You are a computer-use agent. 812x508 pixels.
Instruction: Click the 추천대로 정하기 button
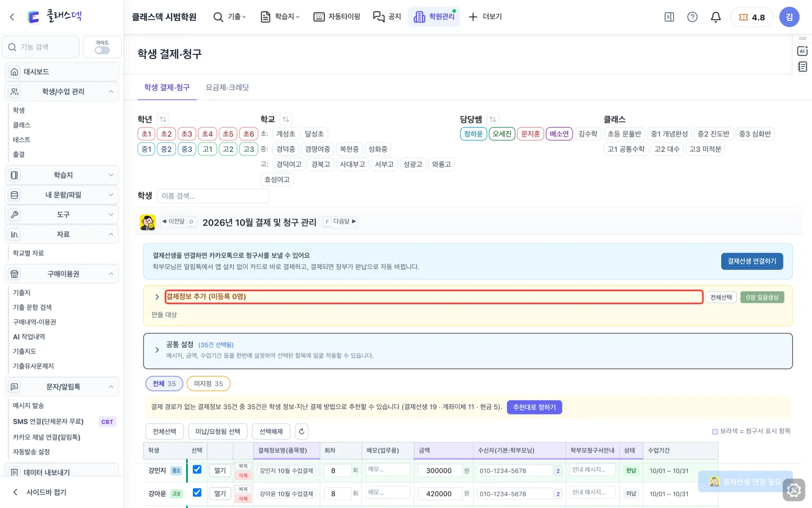[534, 407]
